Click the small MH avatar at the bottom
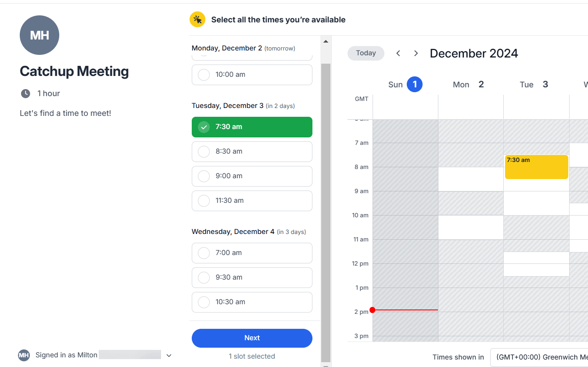This screenshot has height=367, width=588. click(x=24, y=355)
